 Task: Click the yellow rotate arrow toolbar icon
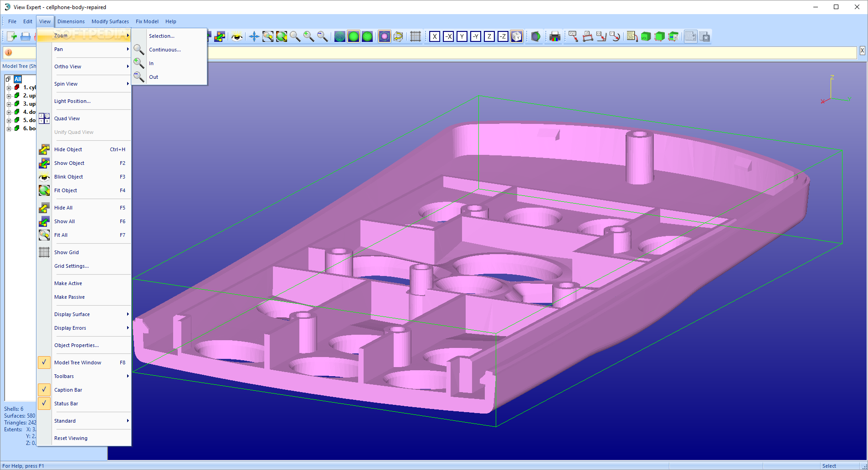(x=398, y=36)
